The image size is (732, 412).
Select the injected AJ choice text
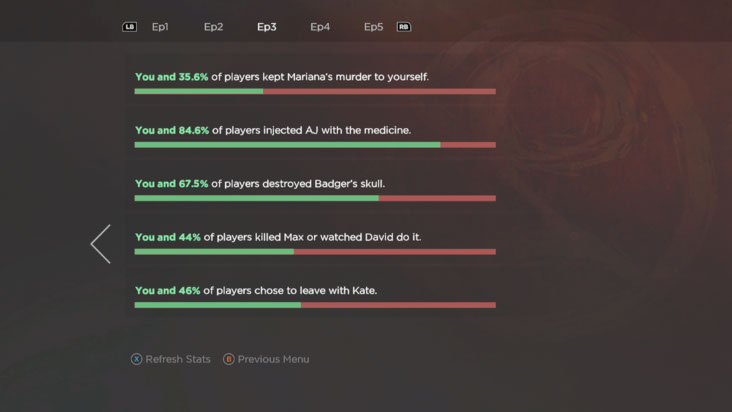pyautogui.click(x=273, y=130)
